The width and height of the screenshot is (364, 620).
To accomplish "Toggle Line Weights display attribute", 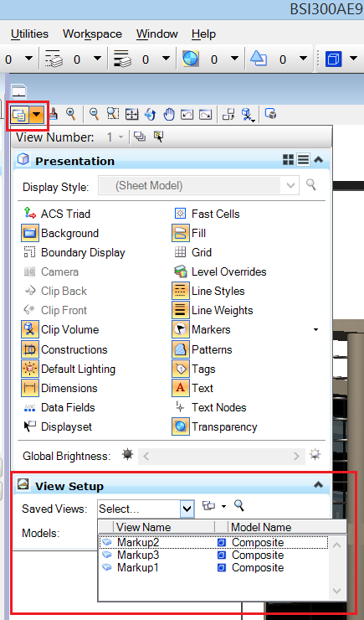I will 213,310.
